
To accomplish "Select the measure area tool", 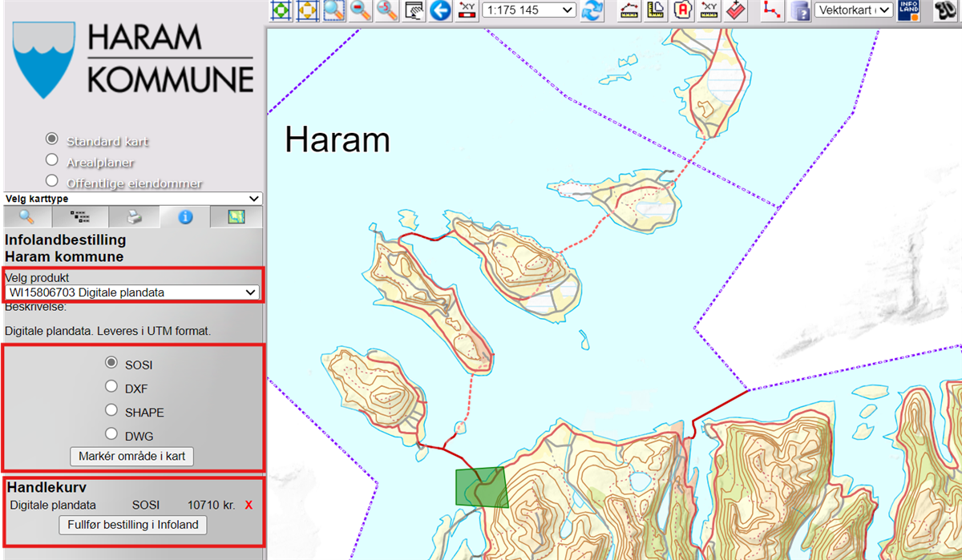I will tap(656, 10).
